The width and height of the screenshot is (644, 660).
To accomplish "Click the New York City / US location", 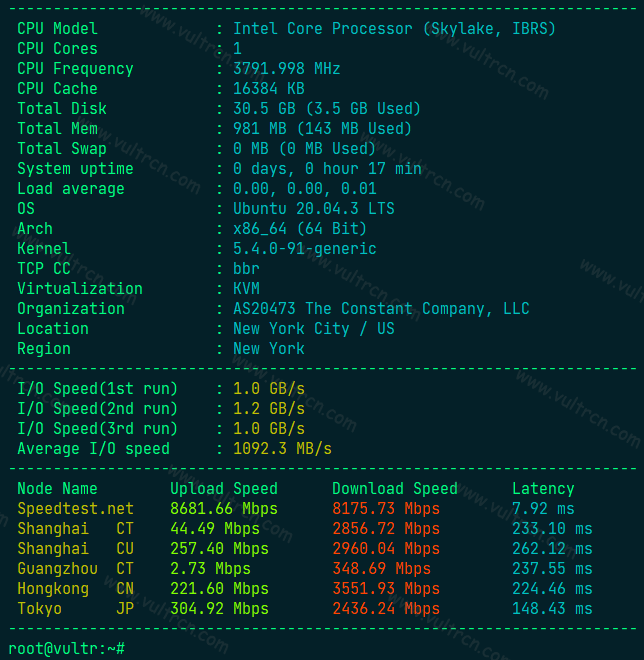I will (x=314, y=329).
